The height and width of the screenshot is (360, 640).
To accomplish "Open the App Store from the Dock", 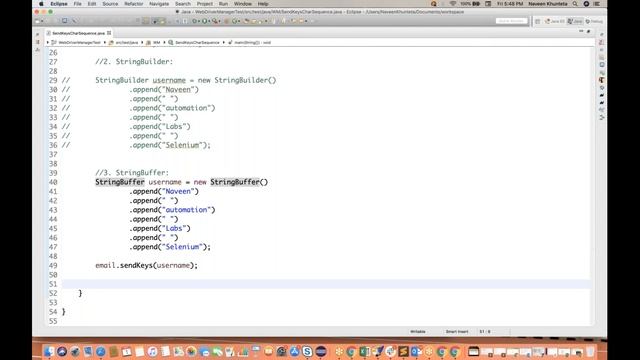I will [294, 351].
